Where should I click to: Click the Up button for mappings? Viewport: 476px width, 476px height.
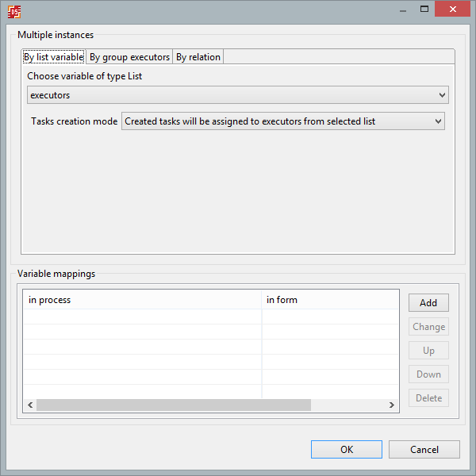(428, 351)
